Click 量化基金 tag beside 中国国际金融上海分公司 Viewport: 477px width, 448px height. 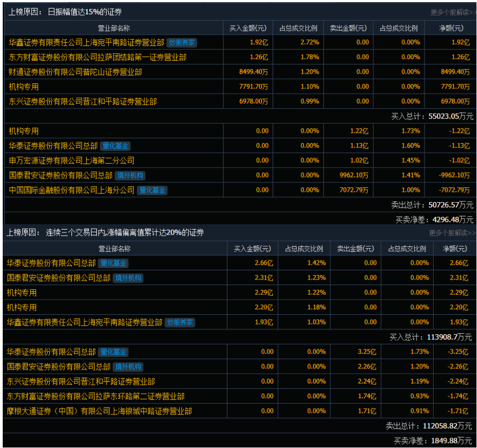(152, 191)
